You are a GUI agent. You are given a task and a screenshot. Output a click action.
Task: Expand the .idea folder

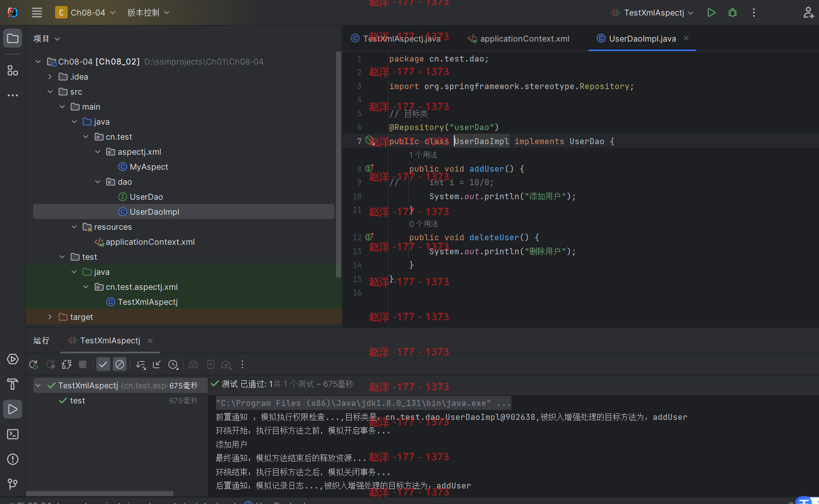coord(50,77)
